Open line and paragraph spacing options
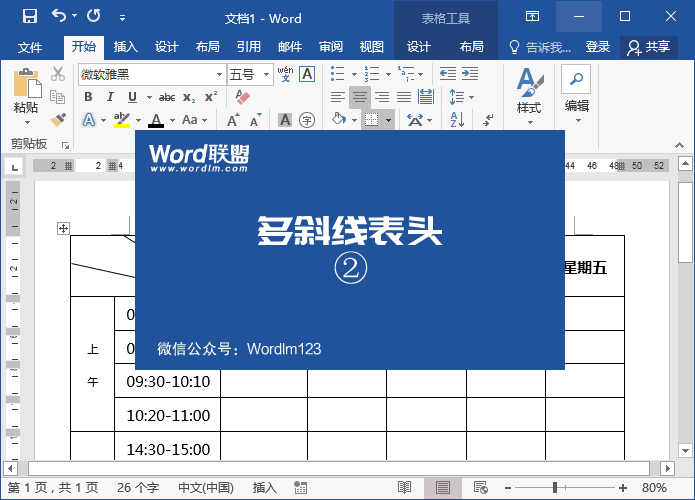 click(x=461, y=97)
